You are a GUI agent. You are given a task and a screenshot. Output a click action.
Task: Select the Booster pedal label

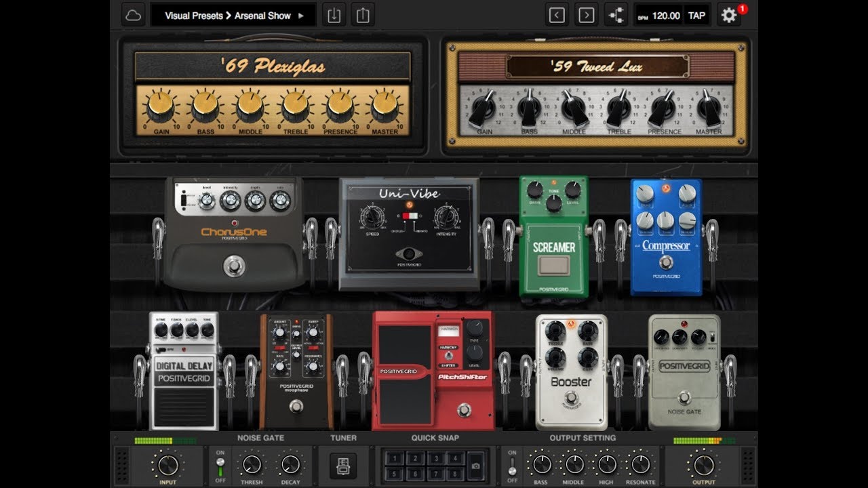pyautogui.click(x=571, y=382)
